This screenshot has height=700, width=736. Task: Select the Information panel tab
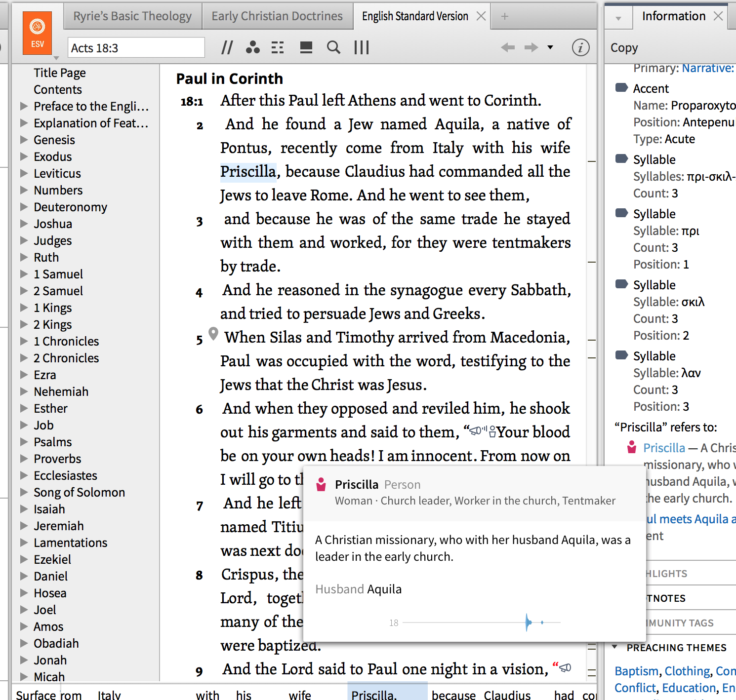pos(674,16)
